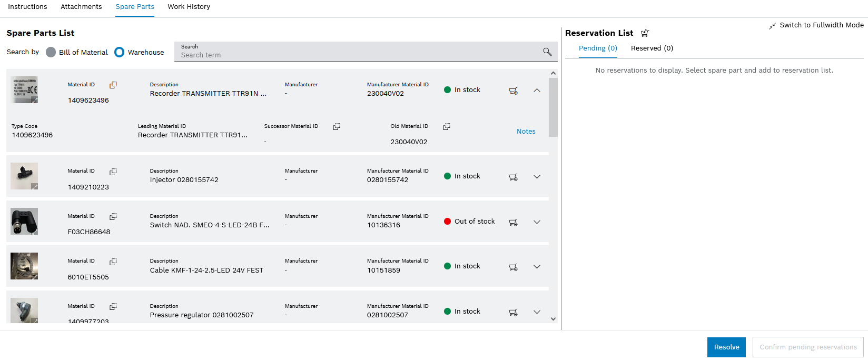Open the Attachments tab

[81, 7]
